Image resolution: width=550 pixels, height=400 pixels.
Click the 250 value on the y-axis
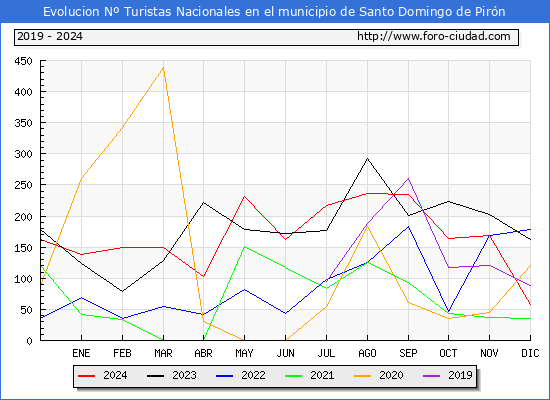23,185
